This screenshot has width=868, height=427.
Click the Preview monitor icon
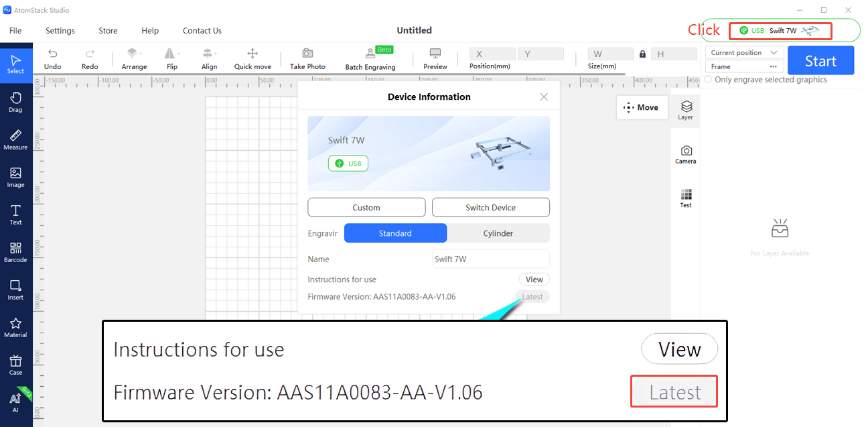click(x=435, y=58)
